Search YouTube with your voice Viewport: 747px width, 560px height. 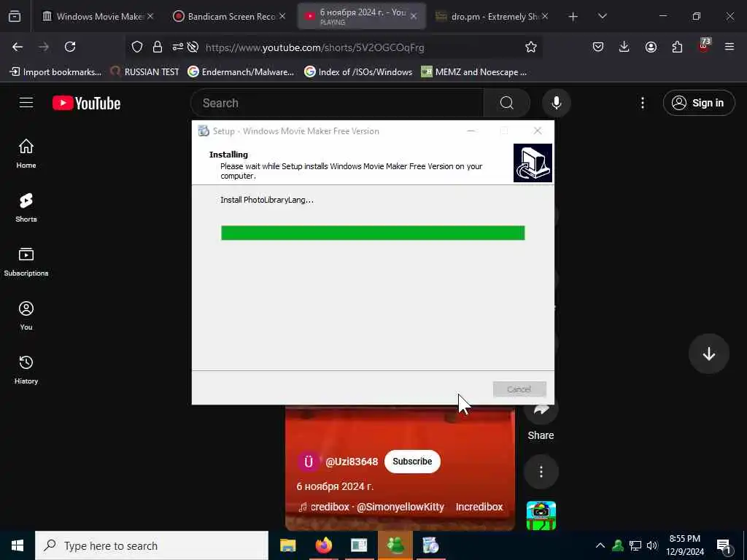click(556, 103)
